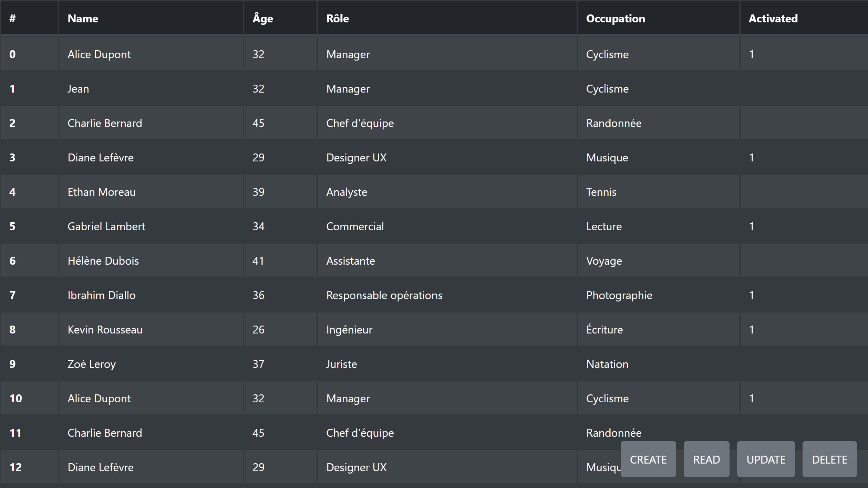Click the DELETE button

tap(829, 459)
